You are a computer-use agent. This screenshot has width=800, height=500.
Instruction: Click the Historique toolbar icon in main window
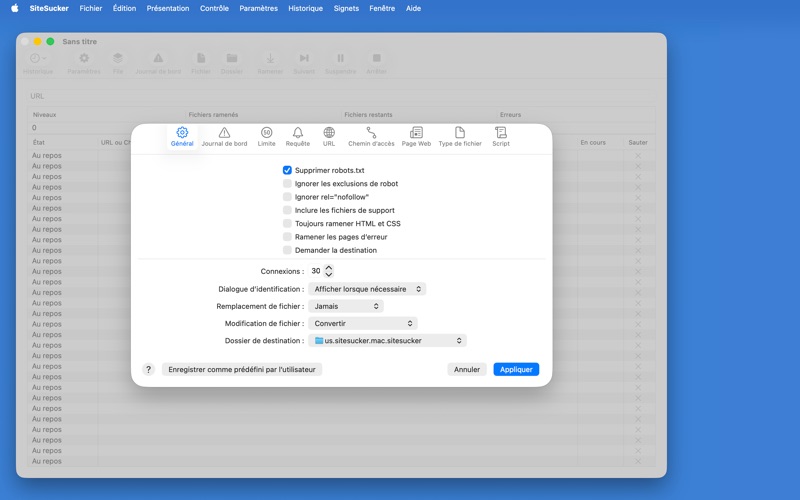pyautogui.click(x=38, y=58)
